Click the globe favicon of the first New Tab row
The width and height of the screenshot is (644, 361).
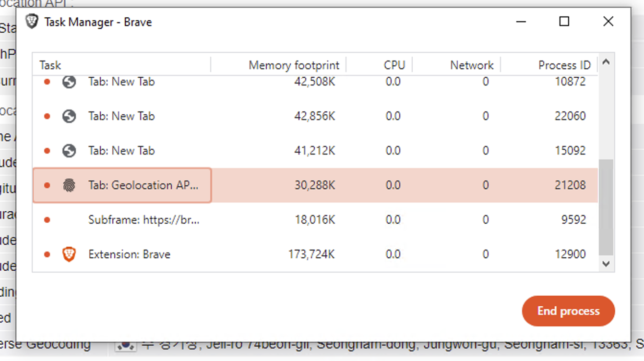pyautogui.click(x=70, y=82)
